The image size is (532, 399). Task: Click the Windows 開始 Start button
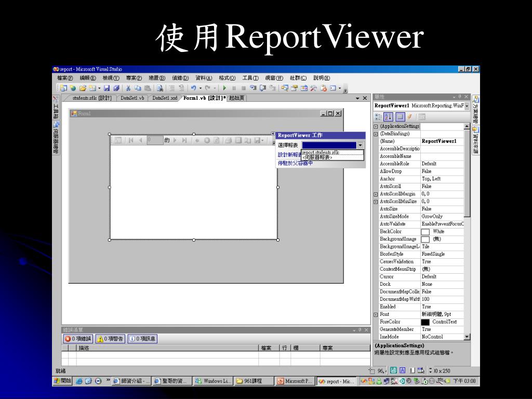[x=62, y=381]
